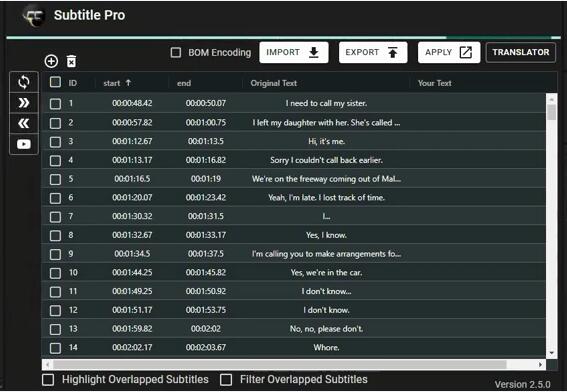The image size is (567, 392).
Task: Click the Subtitle Pro title text
Action: [x=89, y=15]
